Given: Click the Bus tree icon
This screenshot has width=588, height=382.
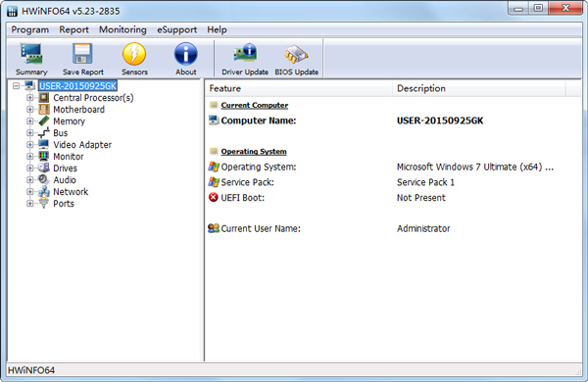Looking at the screenshot, I should click(44, 132).
